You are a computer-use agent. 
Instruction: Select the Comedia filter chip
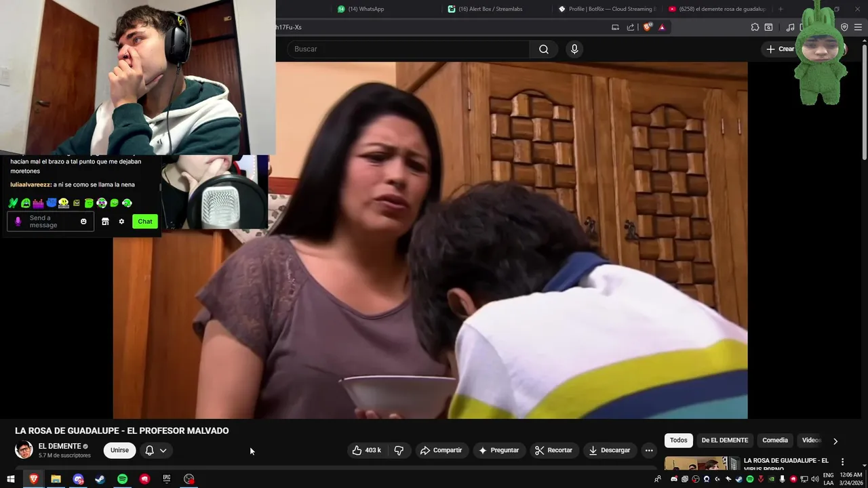pyautogui.click(x=775, y=441)
